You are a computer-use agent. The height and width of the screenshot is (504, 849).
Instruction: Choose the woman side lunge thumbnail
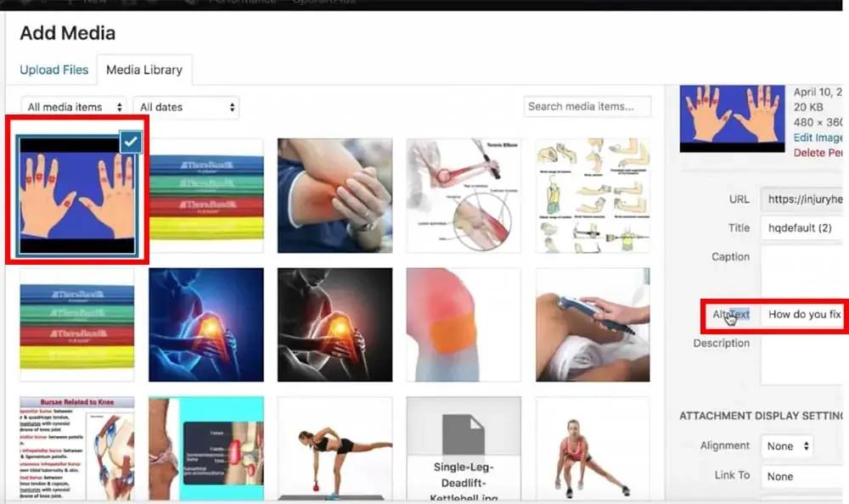pyautogui.click(x=593, y=449)
